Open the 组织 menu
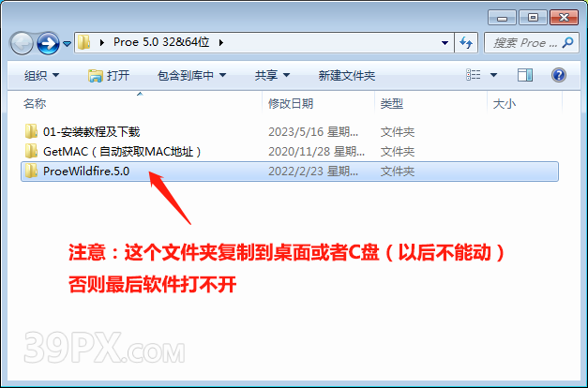 [41, 75]
